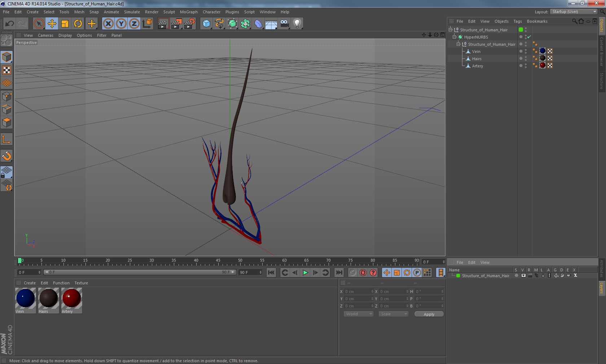
Task: Jump to the animation end
Action: (x=339, y=272)
